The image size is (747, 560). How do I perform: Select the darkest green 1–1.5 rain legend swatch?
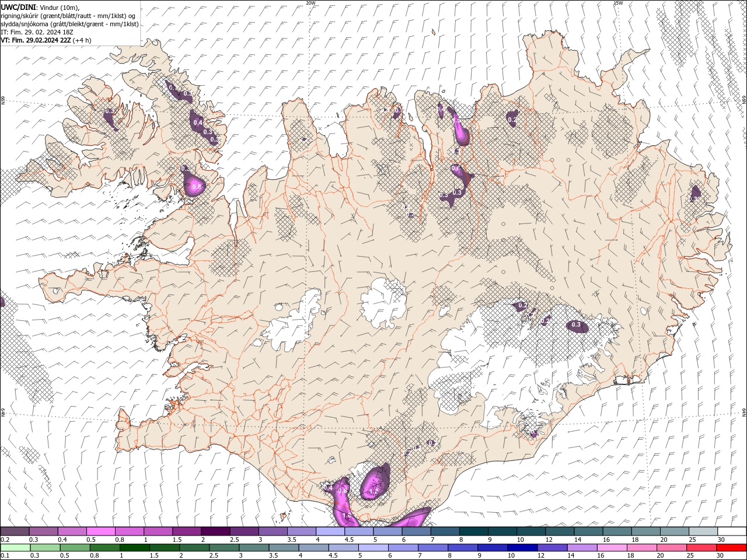click(134, 548)
